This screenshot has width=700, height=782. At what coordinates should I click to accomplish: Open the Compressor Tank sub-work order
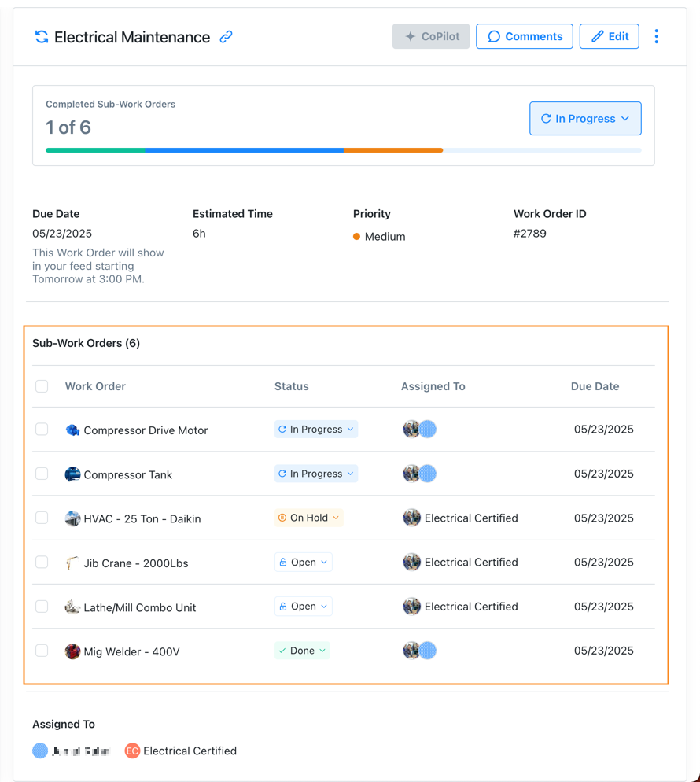point(127,474)
